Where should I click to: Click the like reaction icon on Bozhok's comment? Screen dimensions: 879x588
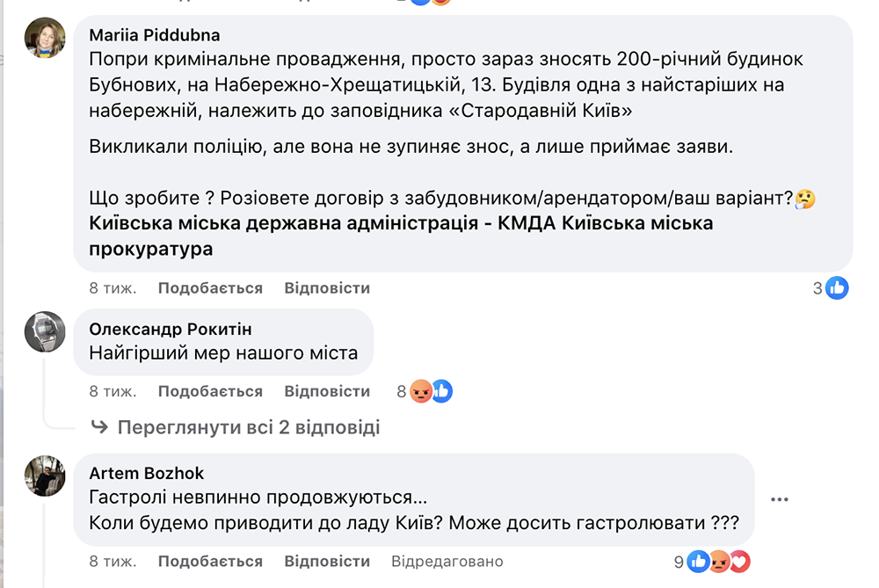(x=699, y=561)
